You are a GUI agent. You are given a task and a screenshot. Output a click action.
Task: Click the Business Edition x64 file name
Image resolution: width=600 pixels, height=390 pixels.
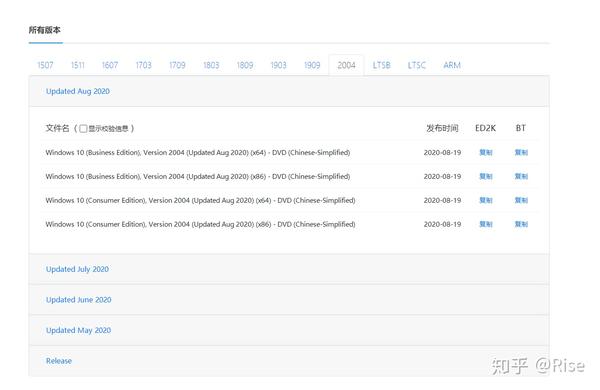(198, 152)
